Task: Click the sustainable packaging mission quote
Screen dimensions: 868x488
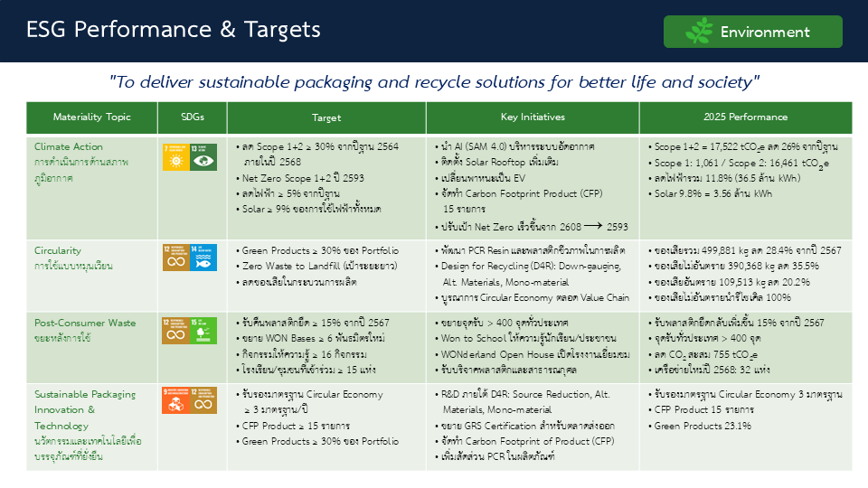Action: click(x=434, y=82)
